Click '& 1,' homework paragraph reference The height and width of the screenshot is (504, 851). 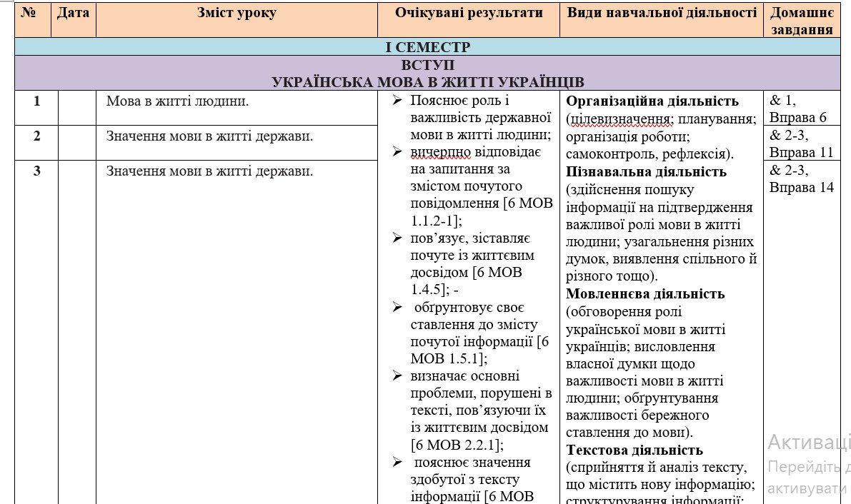click(x=782, y=101)
